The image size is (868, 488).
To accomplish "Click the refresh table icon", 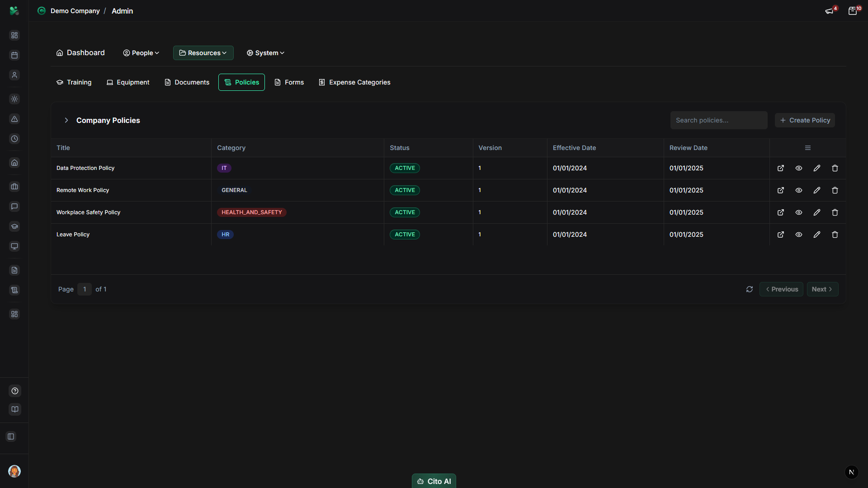I will 750,289.
